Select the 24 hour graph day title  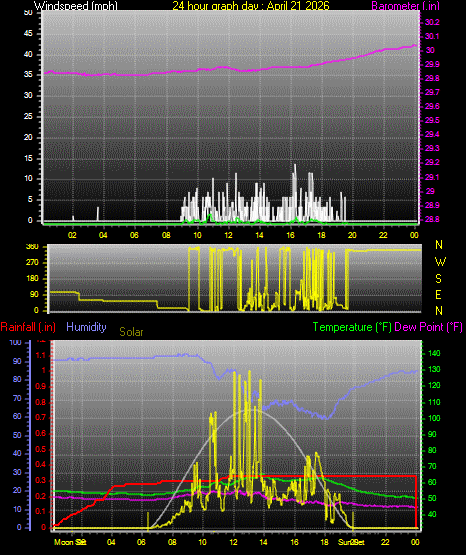coord(251,6)
